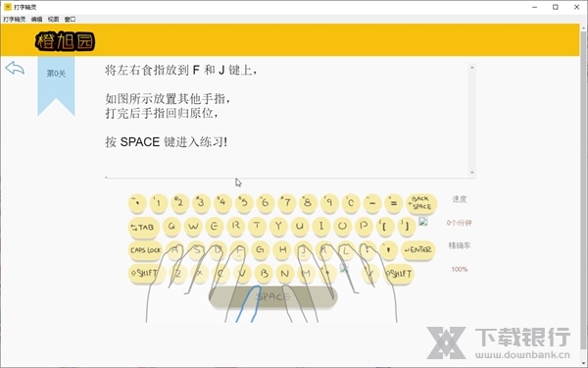Tap the number 8 key
The width and height of the screenshot is (588, 368).
point(308,203)
